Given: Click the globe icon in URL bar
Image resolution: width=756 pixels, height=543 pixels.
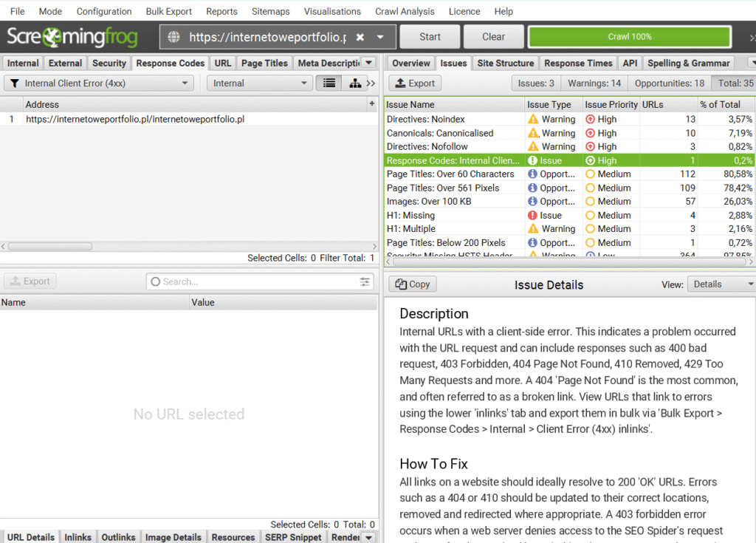Looking at the screenshot, I should pos(174,37).
